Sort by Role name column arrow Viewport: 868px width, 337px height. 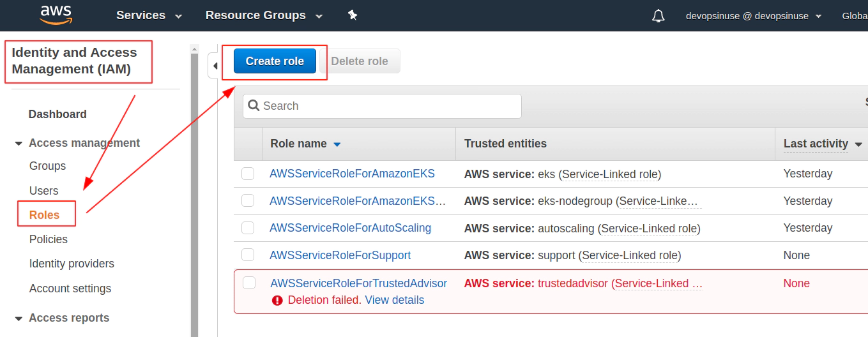click(337, 145)
